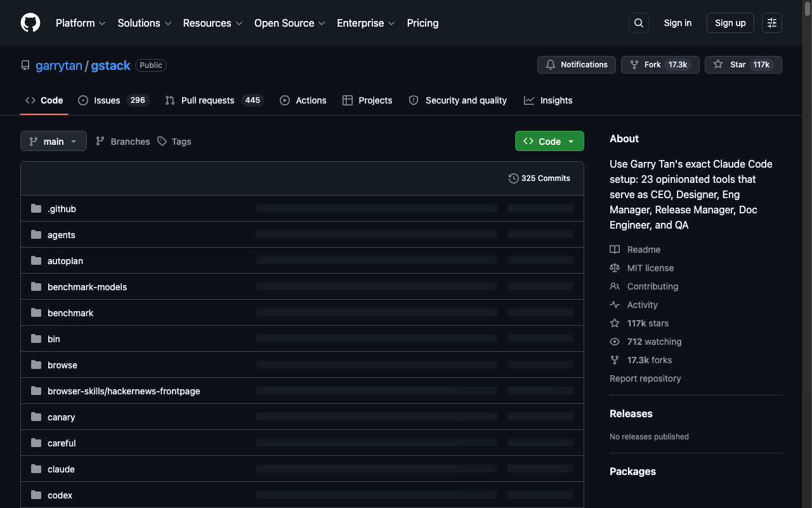Click the folder icon beside the benchmark row
This screenshot has width=812, height=508.
tap(36, 313)
